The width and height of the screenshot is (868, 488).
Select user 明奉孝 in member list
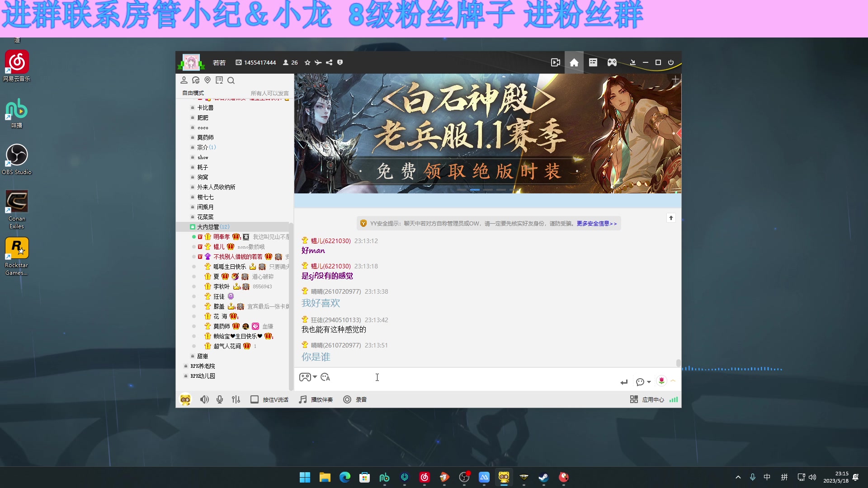coord(222,237)
